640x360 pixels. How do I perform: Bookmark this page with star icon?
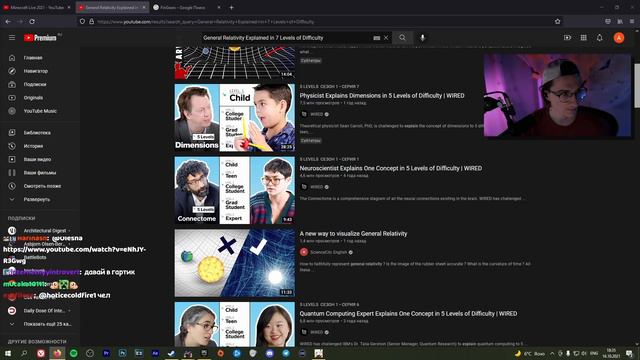coord(558,22)
